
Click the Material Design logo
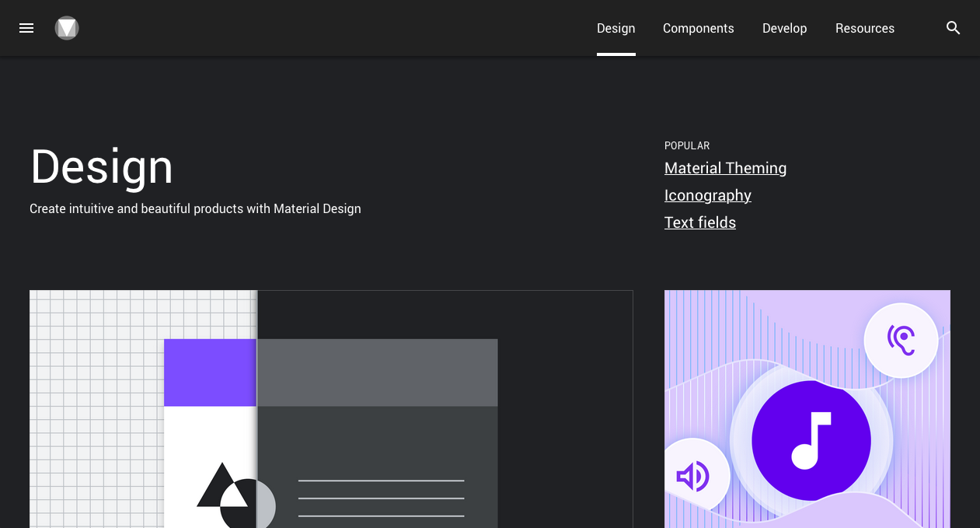click(67, 28)
